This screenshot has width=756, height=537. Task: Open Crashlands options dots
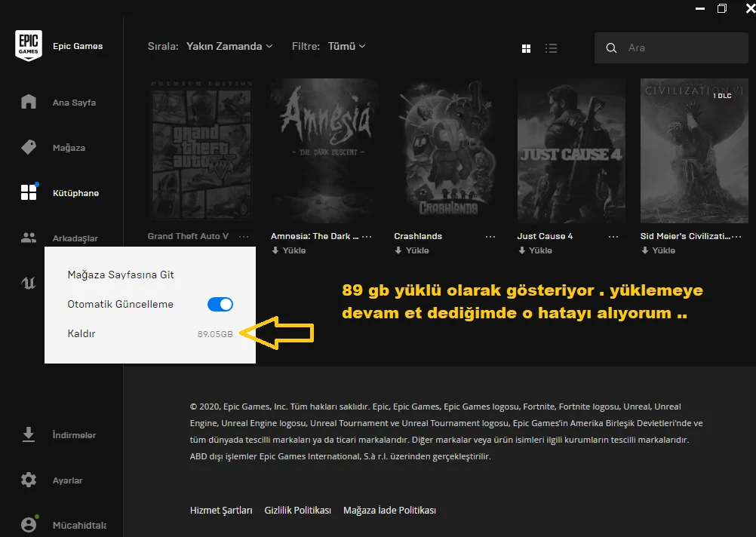tap(490, 236)
